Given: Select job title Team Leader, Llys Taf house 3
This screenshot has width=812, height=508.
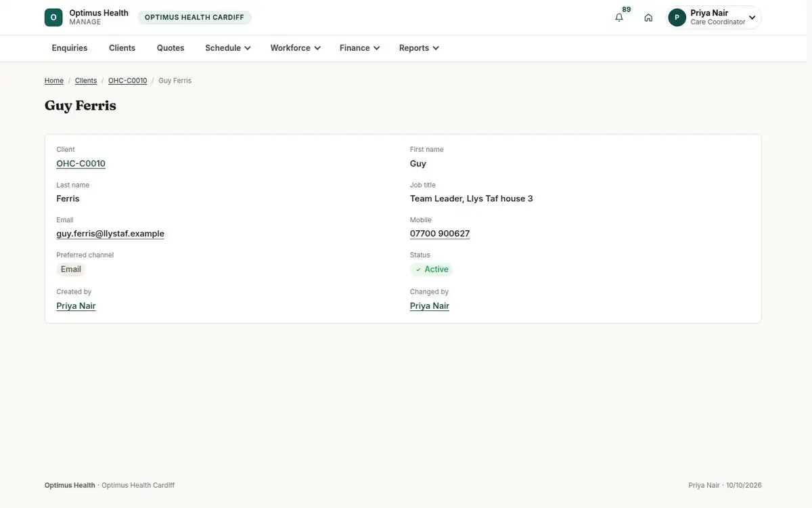Looking at the screenshot, I should click(x=472, y=198).
